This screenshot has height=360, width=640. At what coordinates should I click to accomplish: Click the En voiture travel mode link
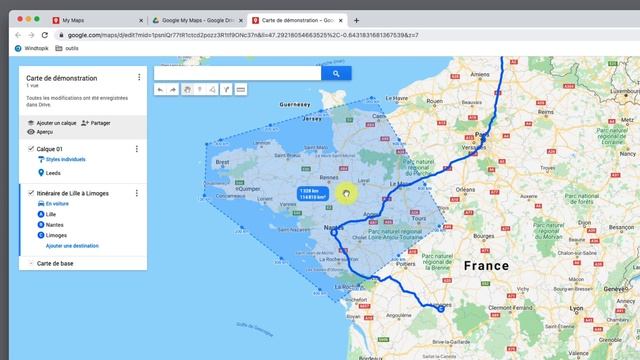pyautogui.click(x=57, y=204)
